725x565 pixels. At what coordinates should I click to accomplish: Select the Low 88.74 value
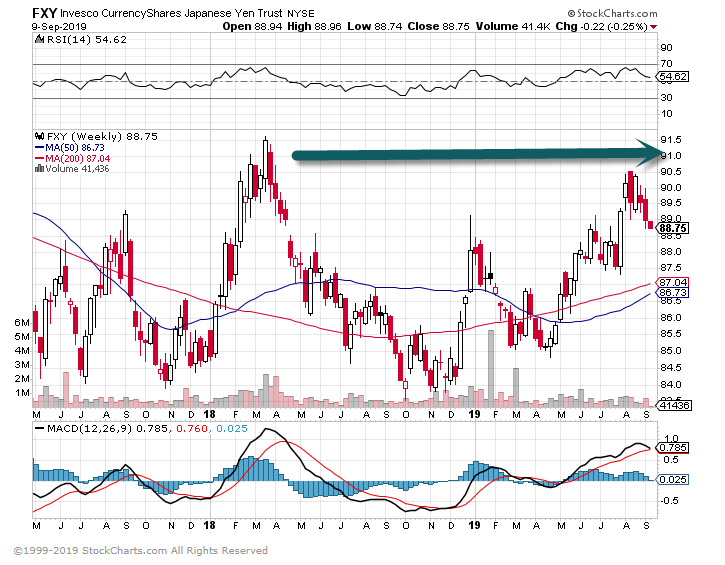click(x=375, y=26)
